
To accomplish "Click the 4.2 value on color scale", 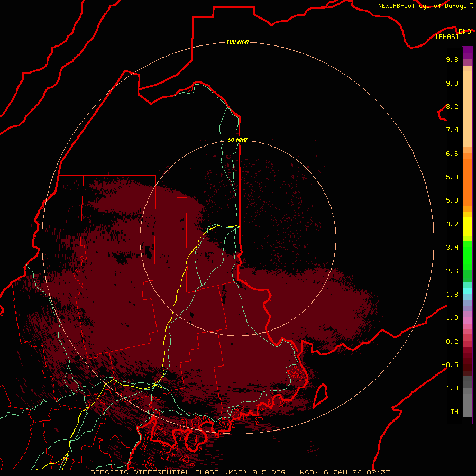I will (452, 224).
